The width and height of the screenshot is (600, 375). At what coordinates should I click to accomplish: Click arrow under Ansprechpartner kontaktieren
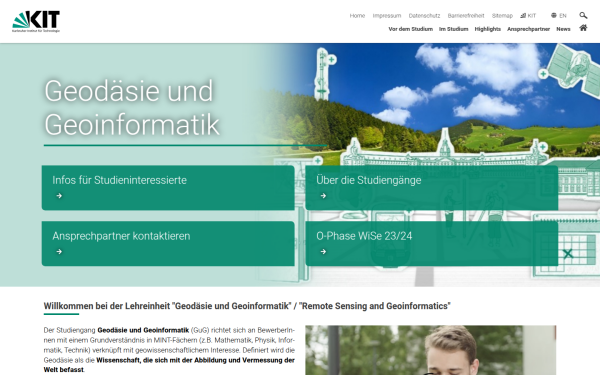click(59, 251)
